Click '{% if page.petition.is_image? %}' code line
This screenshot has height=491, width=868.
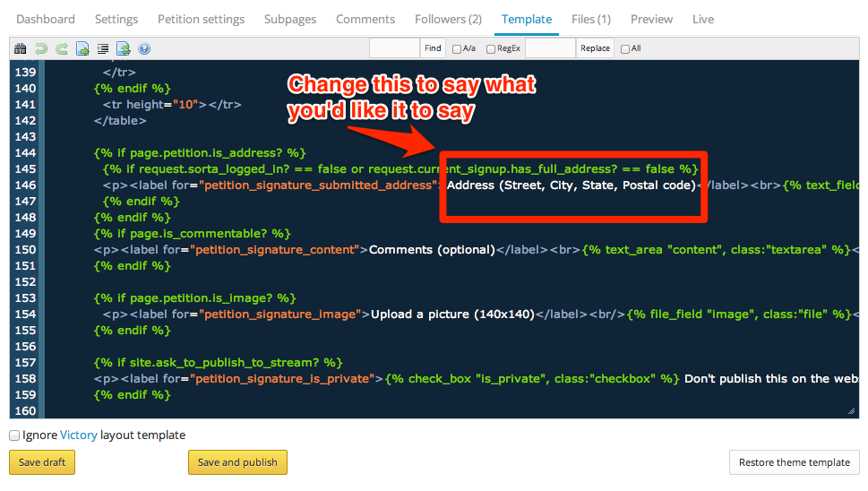click(195, 298)
